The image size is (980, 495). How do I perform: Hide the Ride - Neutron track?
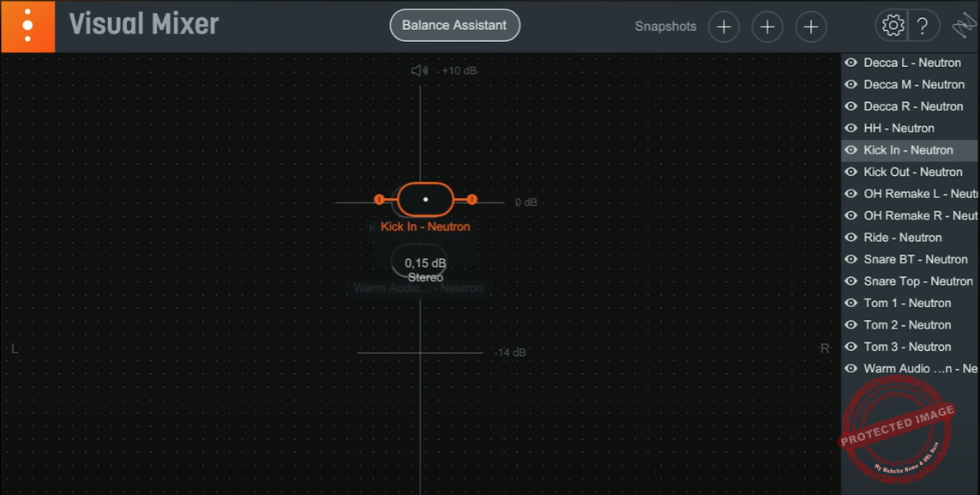[851, 238]
